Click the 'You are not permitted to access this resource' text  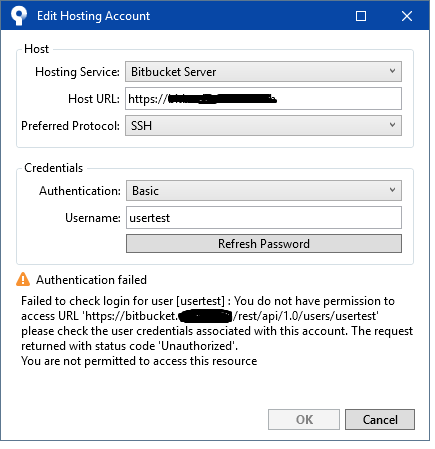tap(139, 361)
